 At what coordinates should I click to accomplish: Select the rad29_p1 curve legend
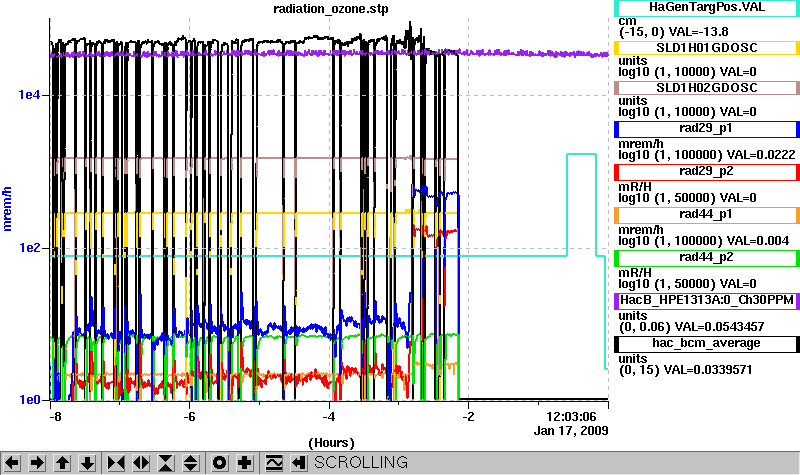coord(707,129)
